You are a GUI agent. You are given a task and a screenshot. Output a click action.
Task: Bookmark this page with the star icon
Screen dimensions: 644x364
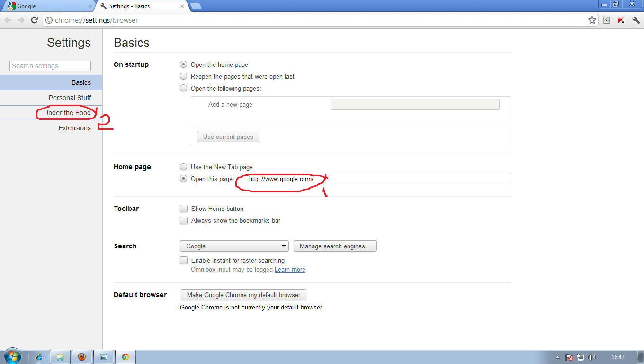[592, 20]
